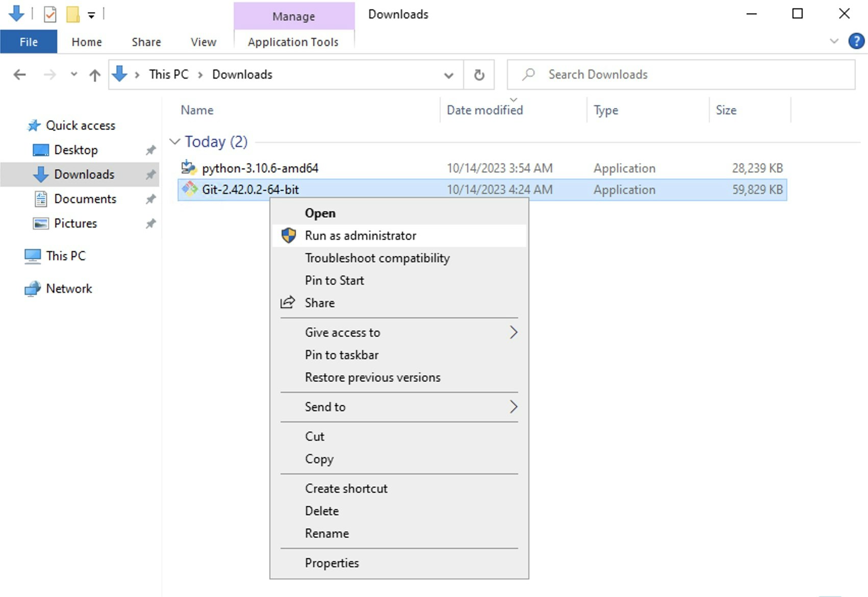
Task: Open Quick access in the navigation pane
Action: tap(81, 126)
